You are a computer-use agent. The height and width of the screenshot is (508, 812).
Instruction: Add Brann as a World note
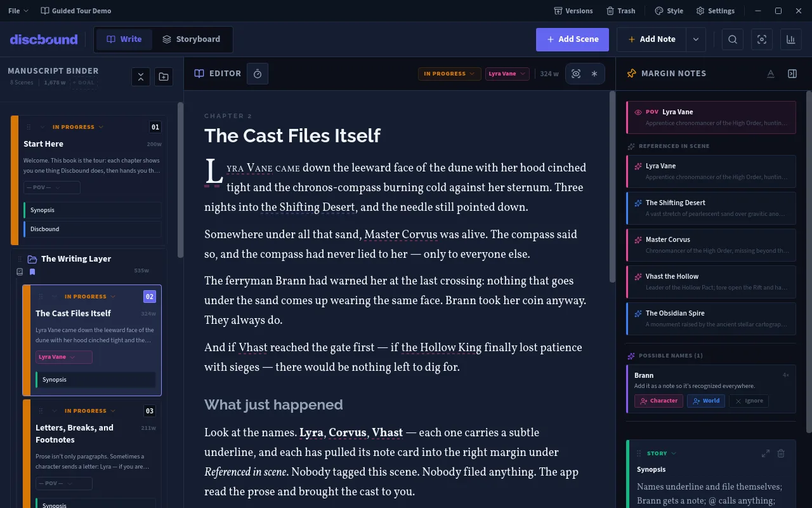pyautogui.click(x=706, y=401)
